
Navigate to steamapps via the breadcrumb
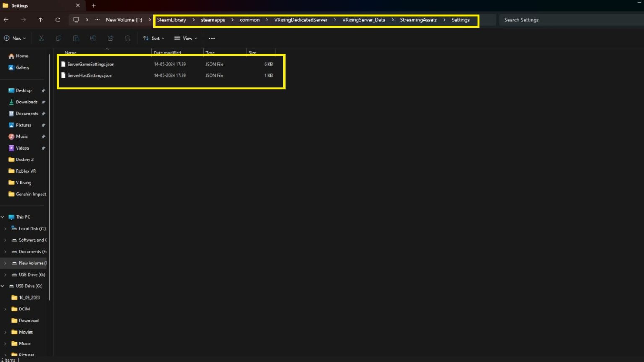(213, 20)
